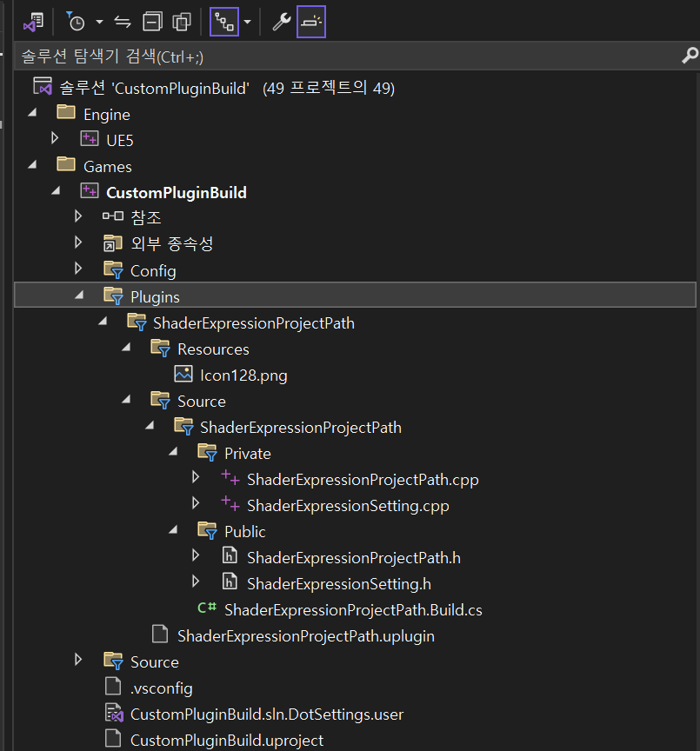This screenshot has width=700, height=751.
Task: Open Properties wrench icon
Action: tap(281, 22)
